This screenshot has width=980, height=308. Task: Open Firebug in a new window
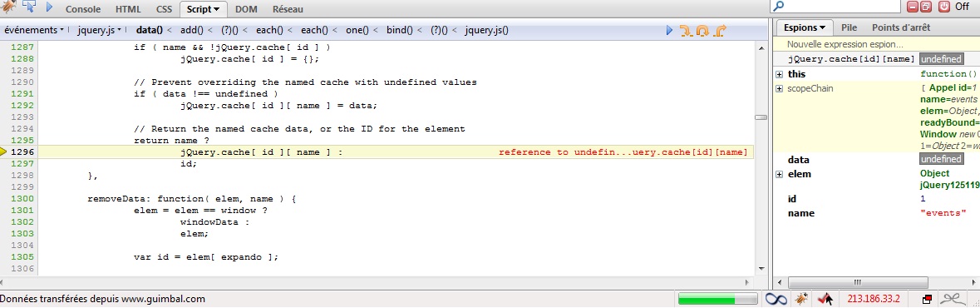pyautogui.click(x=926, y=7)
